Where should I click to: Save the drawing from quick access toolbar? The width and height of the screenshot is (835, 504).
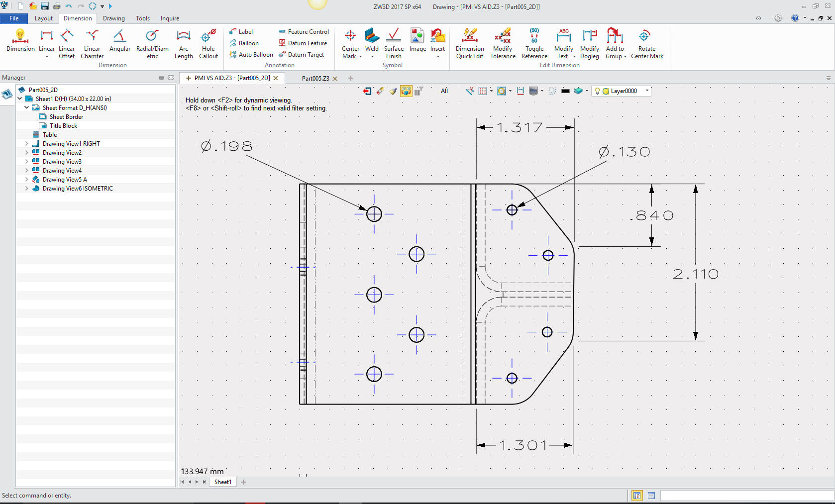pyautogui.click(x=45, y=6)
